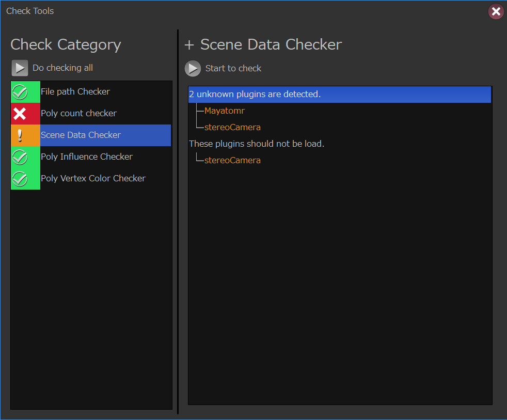Viewport: 507px width, 420px height.
Task: Select Poly count checker category
Action: [x=78, y=114]
